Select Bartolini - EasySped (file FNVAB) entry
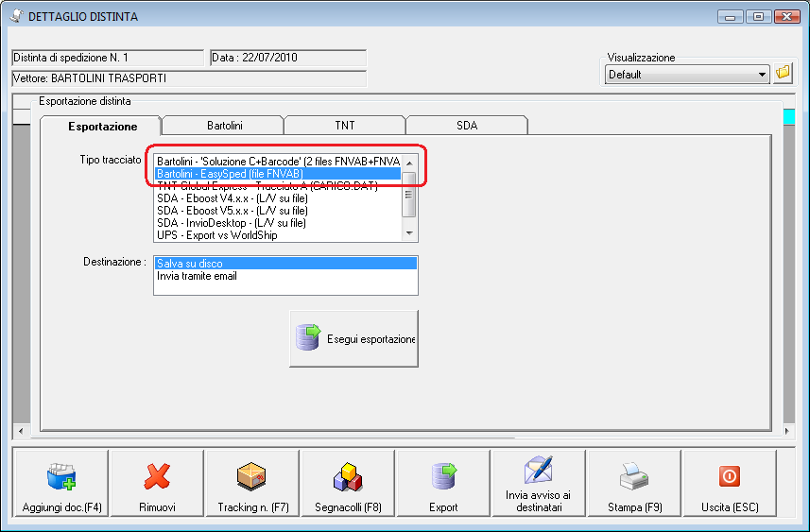 [x=278, y=174]
